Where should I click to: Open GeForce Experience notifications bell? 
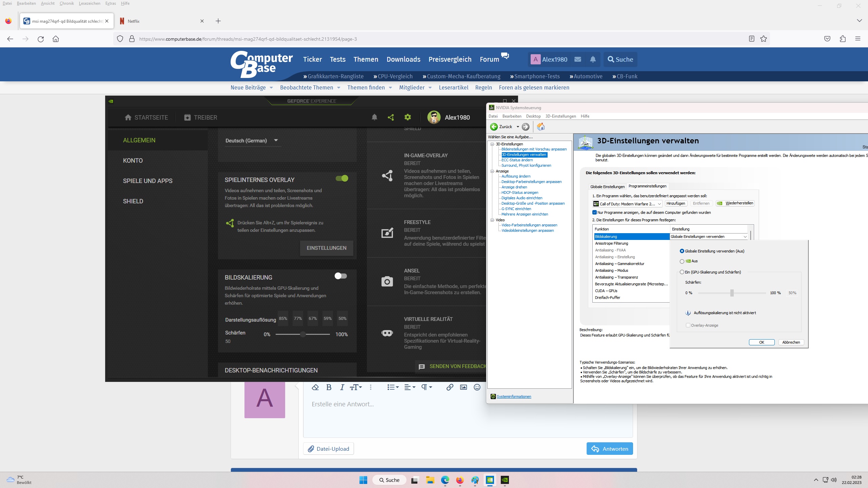coord(374,117)
